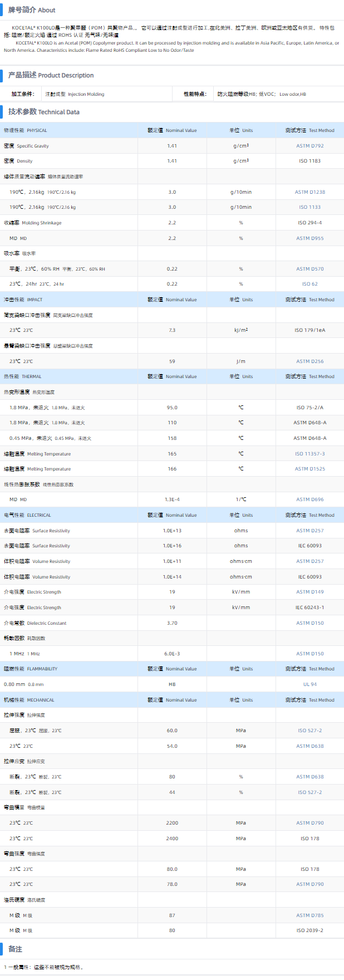Open the ASTM D256 impact method link
The image size is (344, 980).
[x=309, y=361]
